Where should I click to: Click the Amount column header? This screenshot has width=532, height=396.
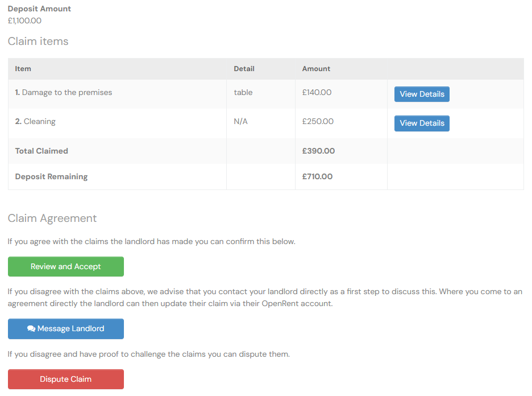[x=316, y=69]
